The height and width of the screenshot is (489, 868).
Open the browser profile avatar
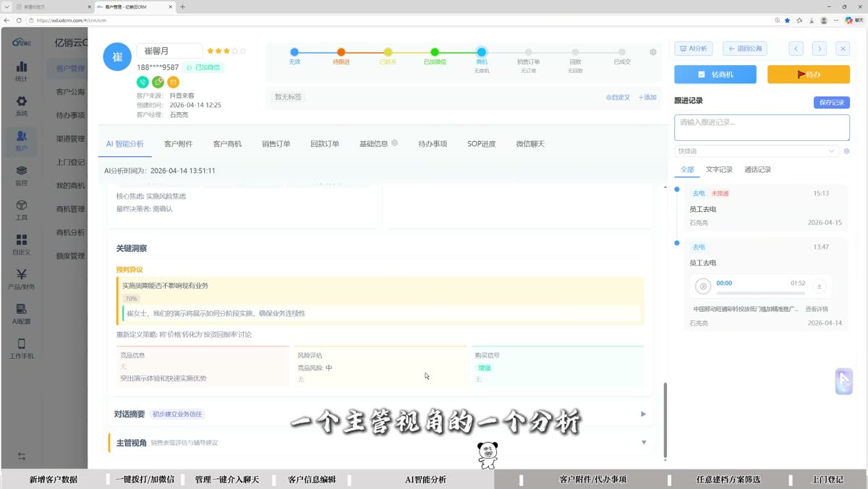824,20
